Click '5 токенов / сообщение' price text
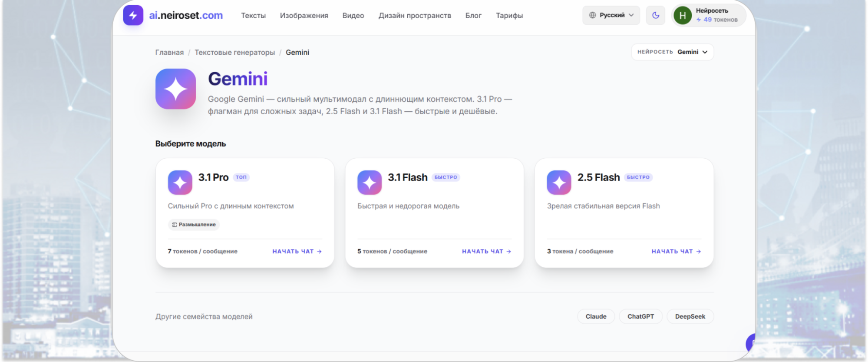This screenshot has width=868, height=362. click(392, 252)
